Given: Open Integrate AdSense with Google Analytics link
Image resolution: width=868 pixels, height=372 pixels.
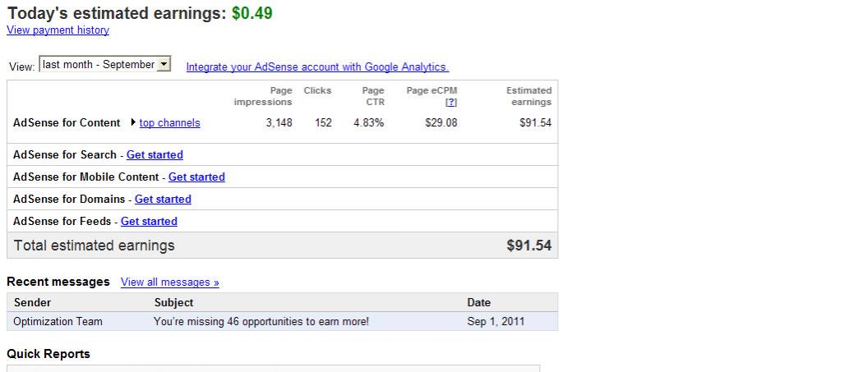Looking at the screenshot, I should click(317, 67).
